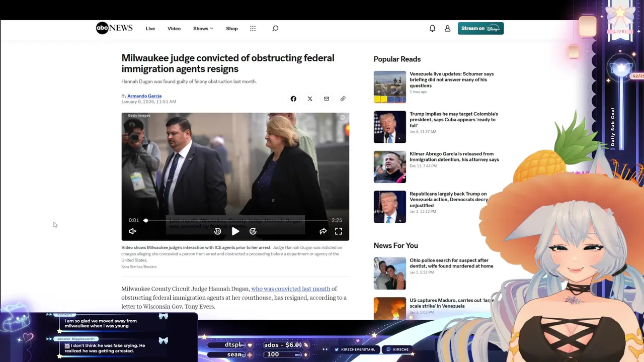Click the 'News For You' heading
The height and width of the screenshot is (362, 644).
[x=395, y=245]
